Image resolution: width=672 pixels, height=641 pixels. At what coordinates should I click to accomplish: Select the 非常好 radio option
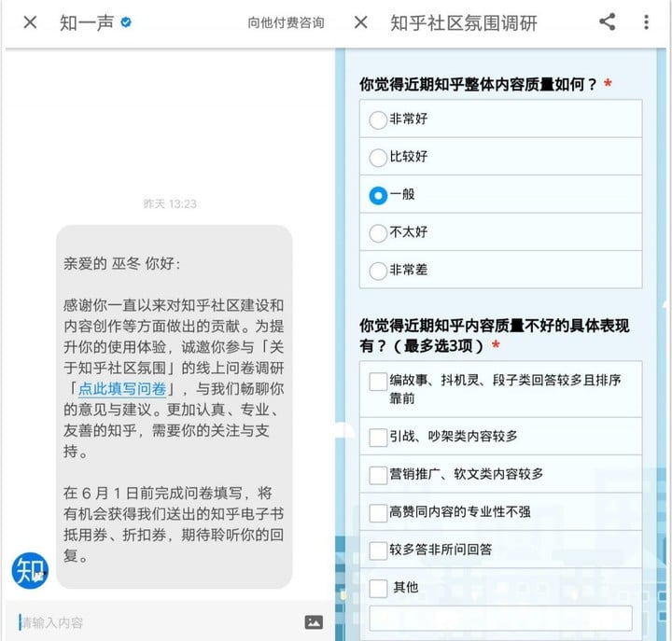(x=378, y=120)
